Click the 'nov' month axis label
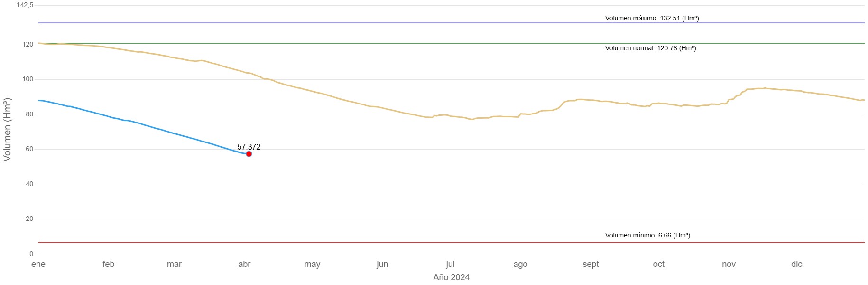This screenshot has height=285, width=868. 729,264
